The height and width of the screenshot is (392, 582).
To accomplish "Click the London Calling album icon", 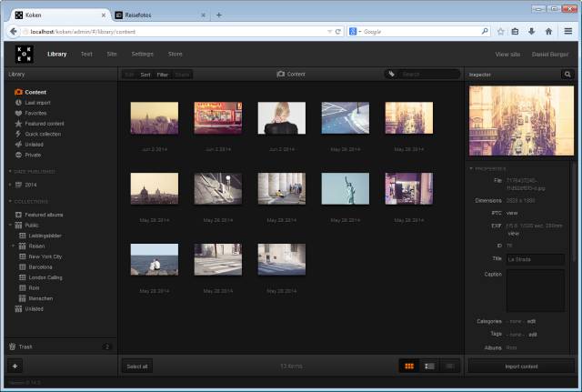I will 22,277.
